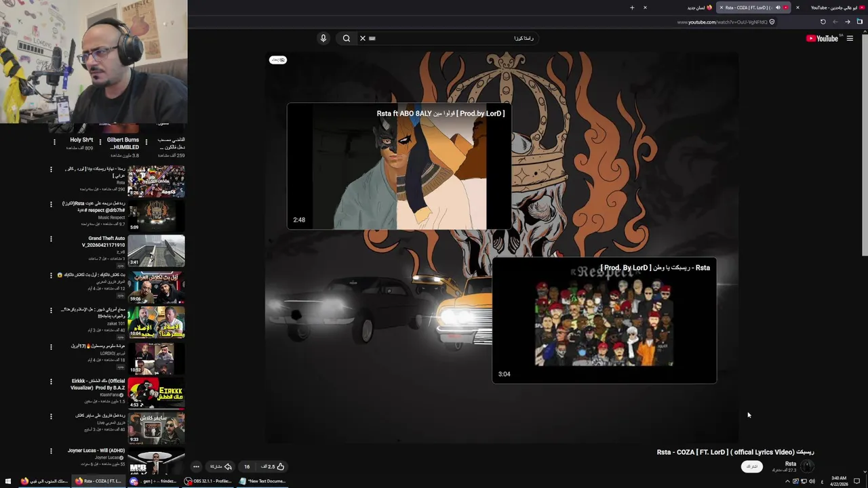Switch to the 'Rsta - COZA' Firefox taskbar item
The width and height of the screenshot is (868, 488).
[99, 481]
